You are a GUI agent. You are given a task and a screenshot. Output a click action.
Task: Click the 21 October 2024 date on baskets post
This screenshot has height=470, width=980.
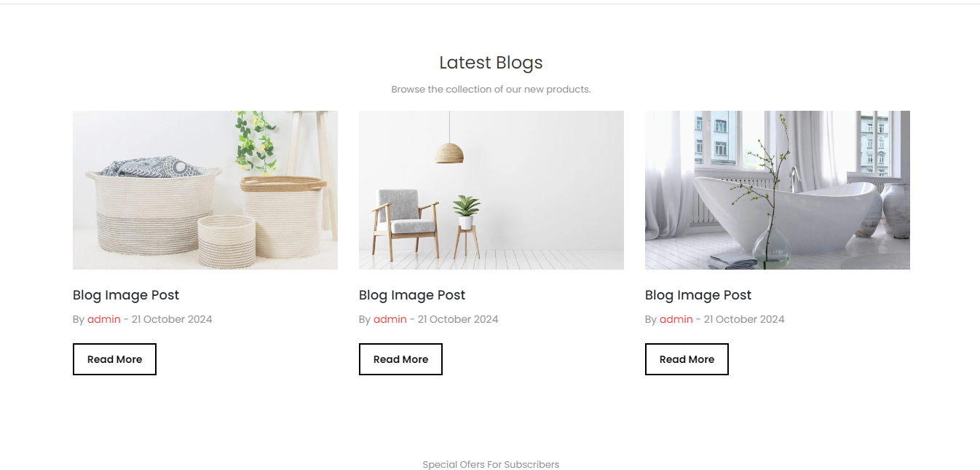172,319
